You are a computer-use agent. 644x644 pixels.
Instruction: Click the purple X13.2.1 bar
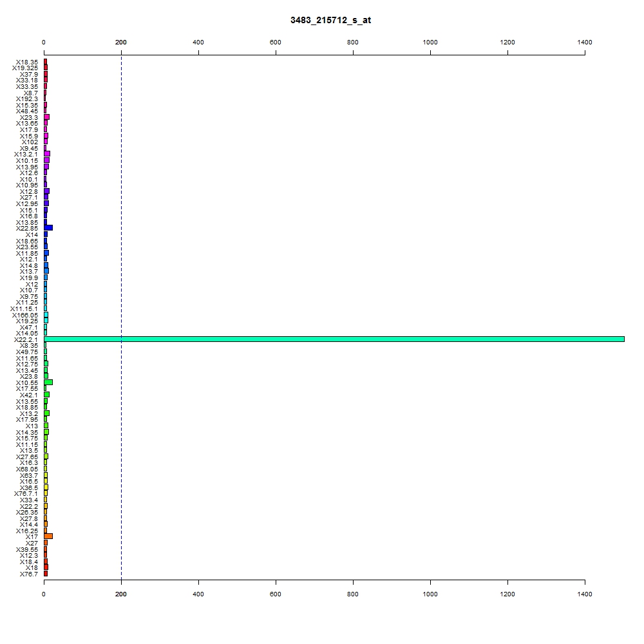point(47,154)
